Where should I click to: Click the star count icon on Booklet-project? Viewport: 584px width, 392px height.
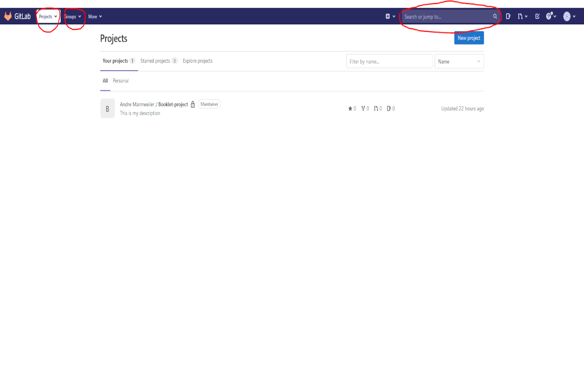pos(350,109)
